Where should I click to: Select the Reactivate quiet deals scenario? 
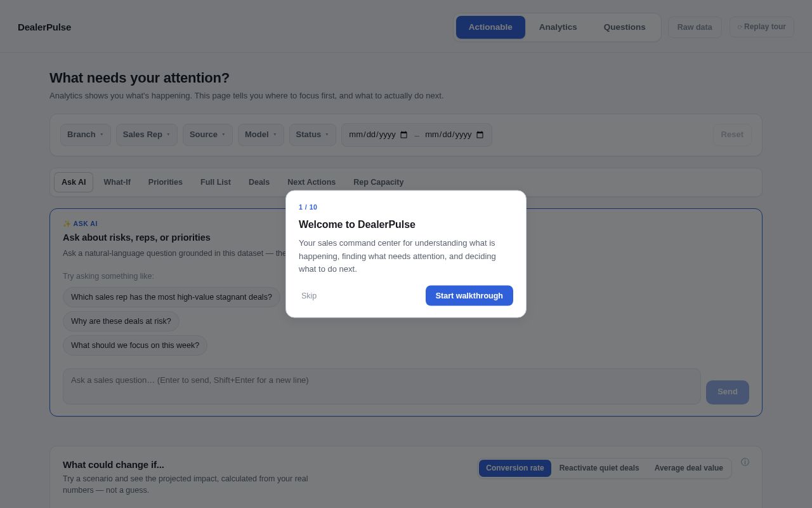(599, 468)
